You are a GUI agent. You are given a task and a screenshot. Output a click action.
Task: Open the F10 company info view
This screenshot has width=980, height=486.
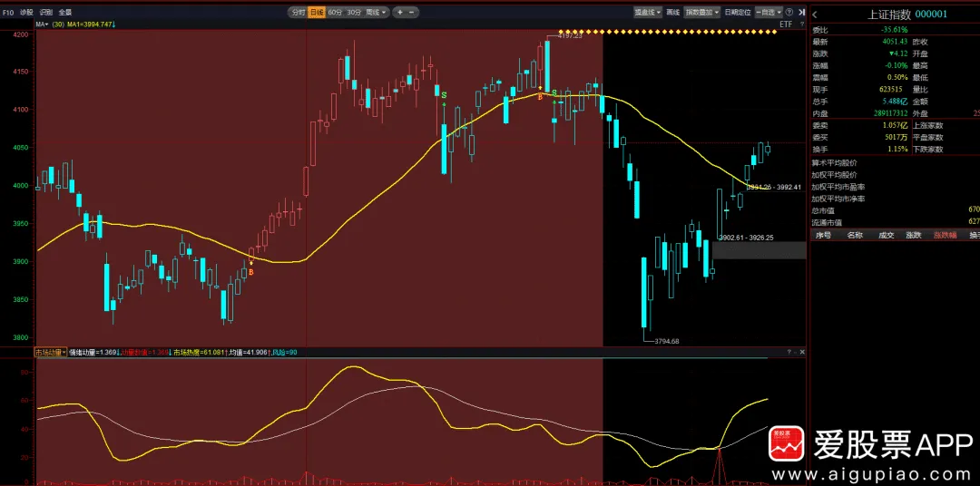(x=8, y=12)
